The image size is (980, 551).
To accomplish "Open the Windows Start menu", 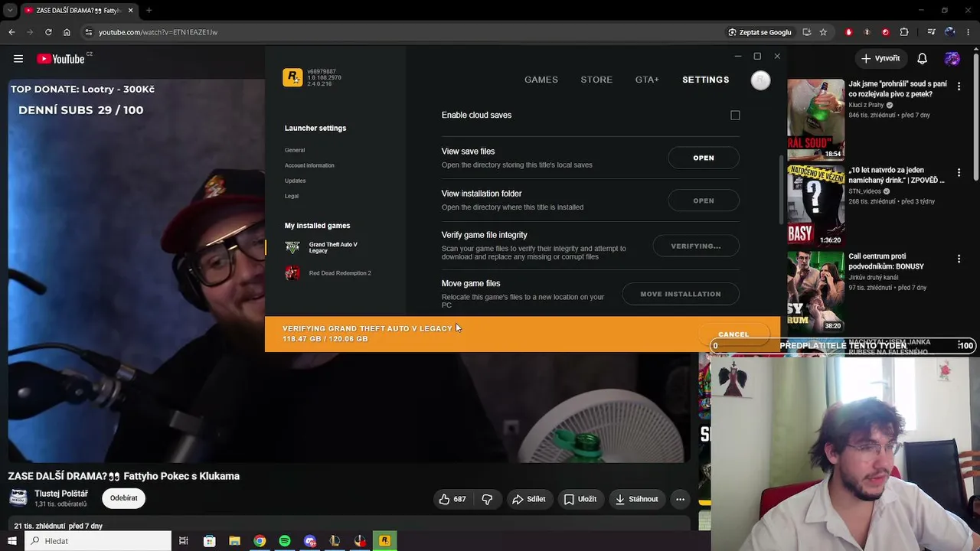I will [11, 541].
